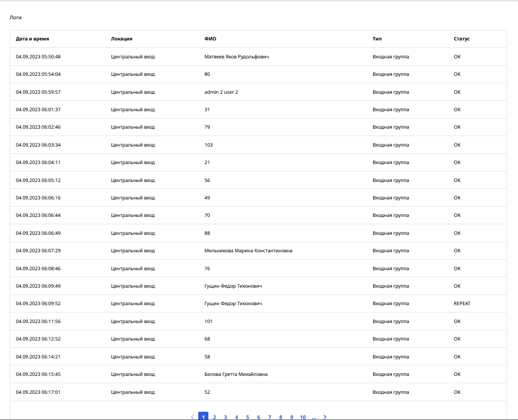Click the Белова Гретта Михайловна entry

236,375
